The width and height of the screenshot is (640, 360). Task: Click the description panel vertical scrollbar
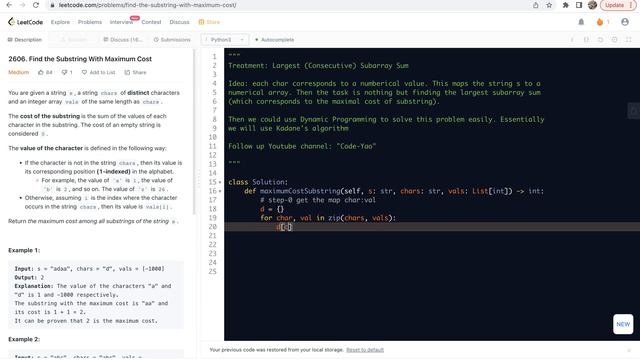click(x=194, y=131)
